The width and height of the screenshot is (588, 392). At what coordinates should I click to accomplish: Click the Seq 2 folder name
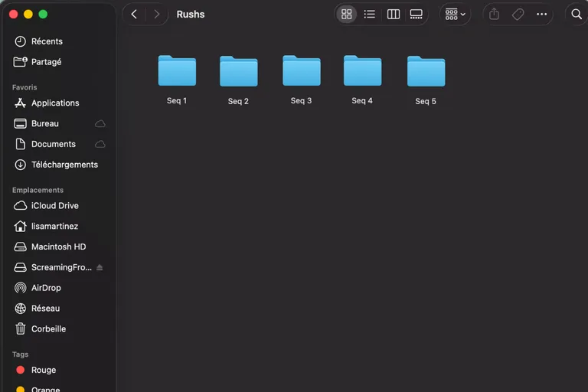click(238, 101)
